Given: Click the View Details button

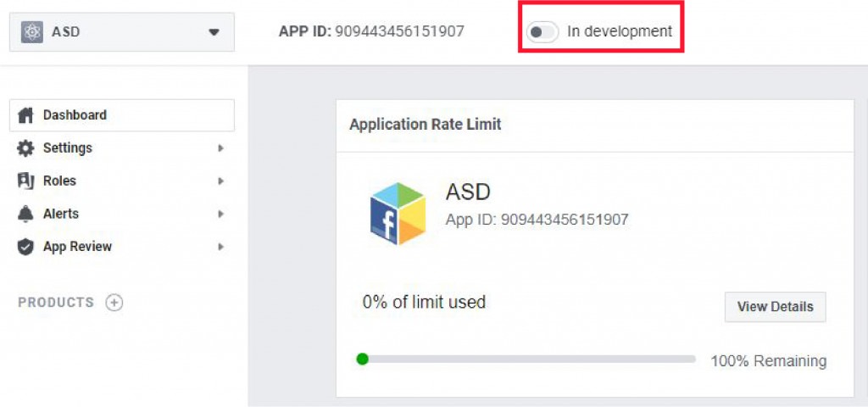Looking at the screenshot, I should (775, 307).
